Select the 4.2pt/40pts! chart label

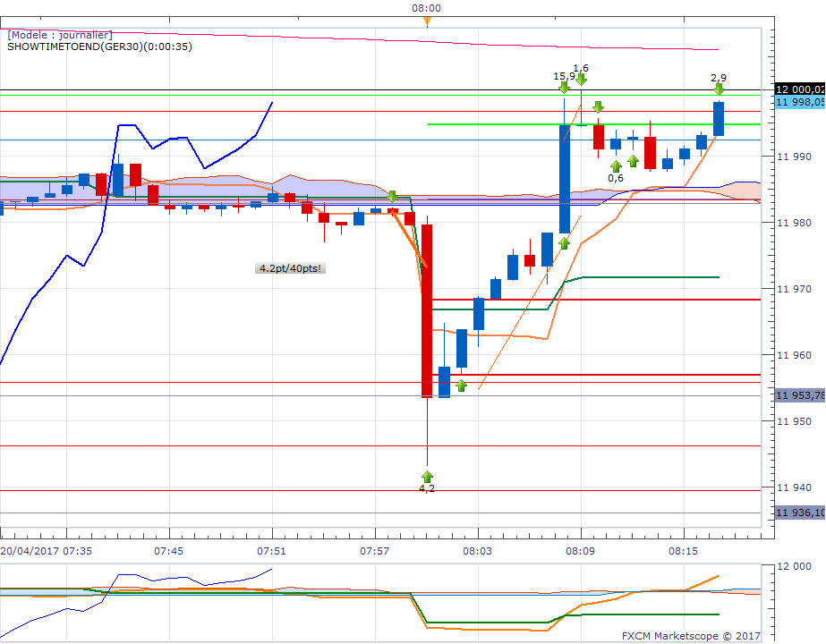[x=290, y=268]
